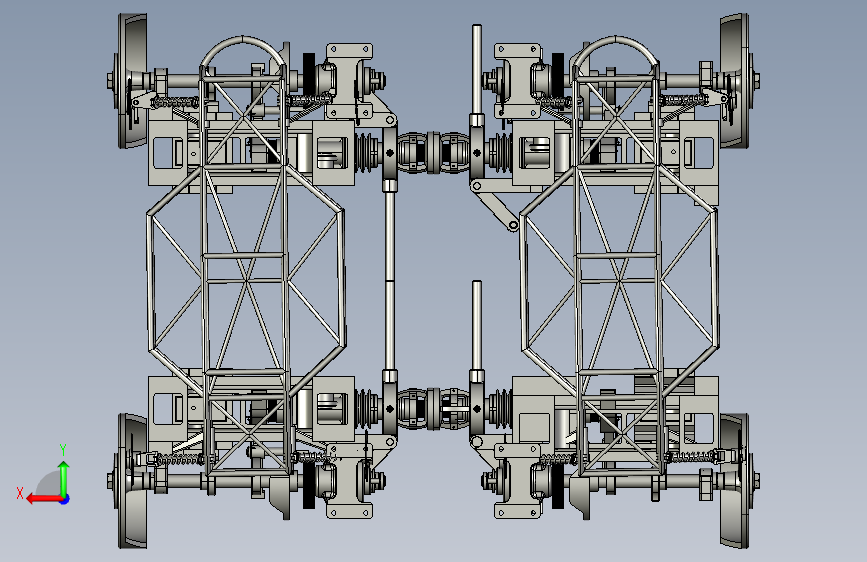Select the long vertical tie rod between the frames
Viewport: 867px width, 562px height.
click(390, 280)
